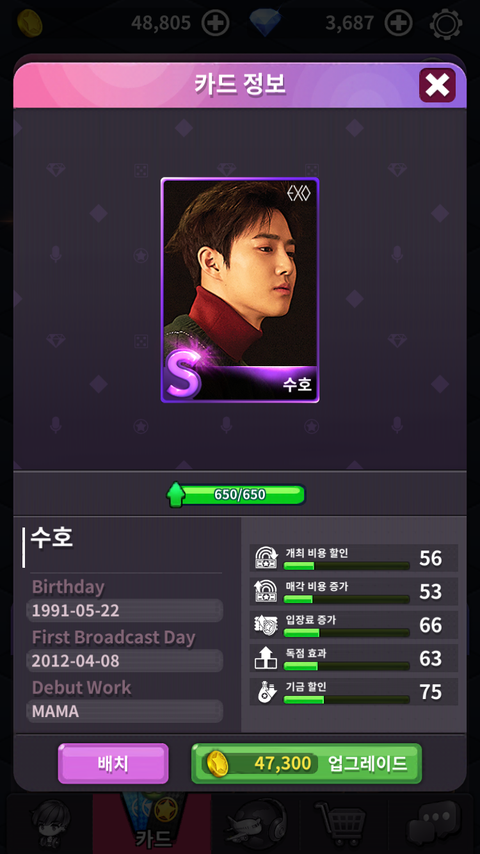Screen dimensions: 480x854
Task: Open the chat bubble tab at bottom
Action: tap(432, 824)
